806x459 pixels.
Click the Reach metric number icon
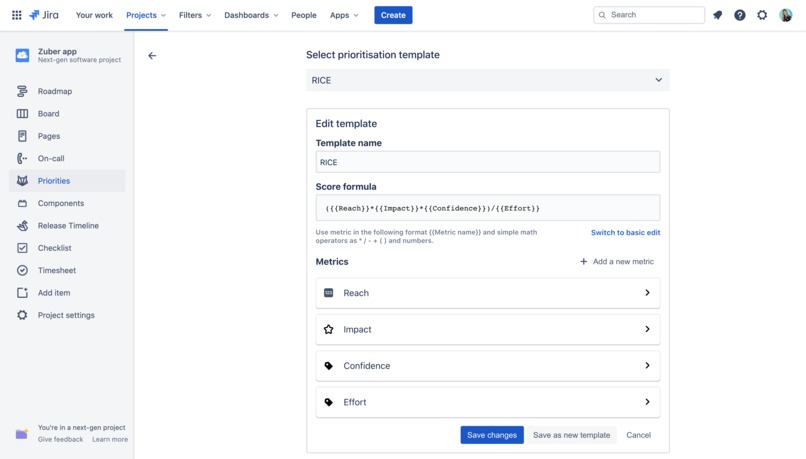pyautogui.click(x=328, y=292)
